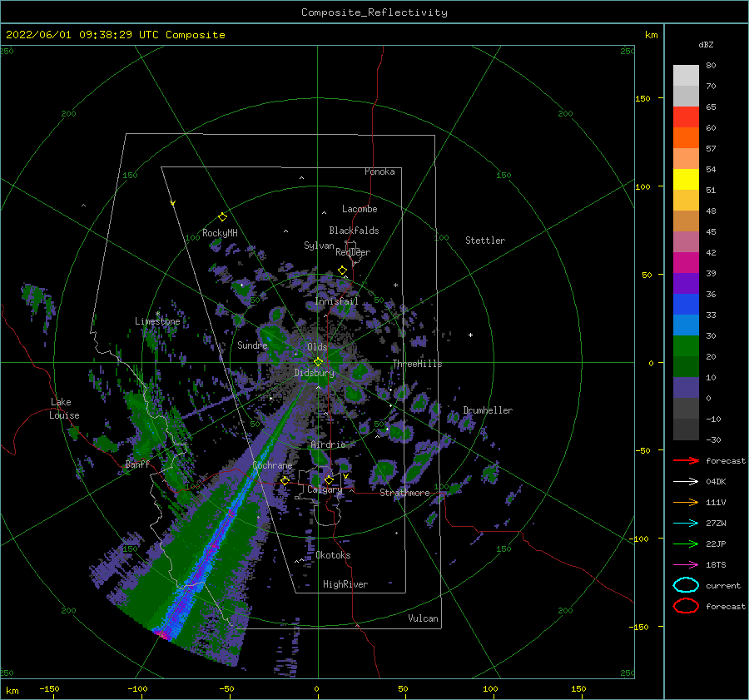Select the yellow 54 dBZ color swatch
The height and width of the screenshot is (700, 749).
tap(686, 180)
